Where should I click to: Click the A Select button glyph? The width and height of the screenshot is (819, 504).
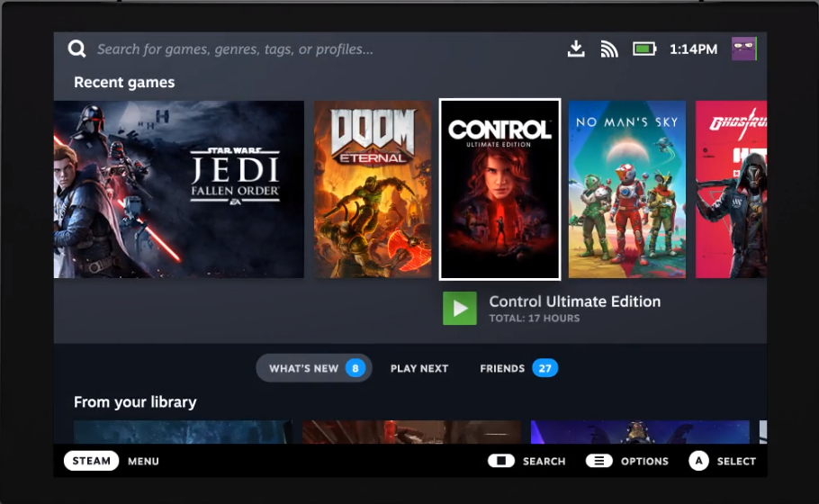pos(698,461)
